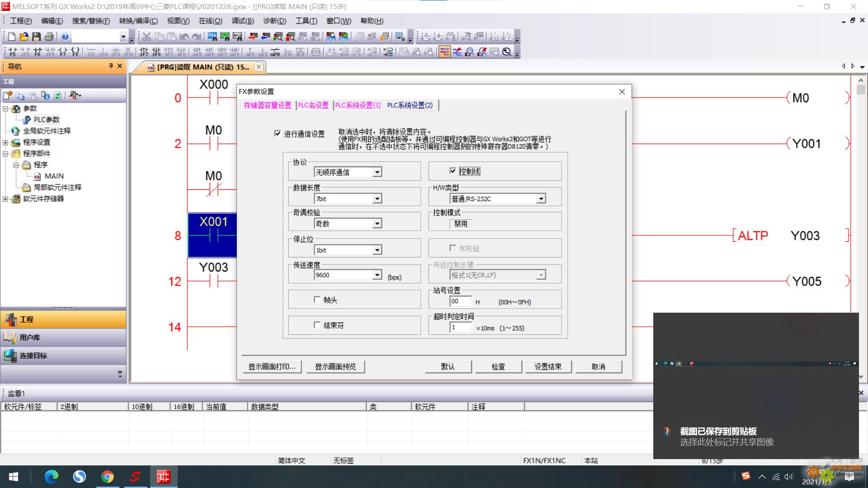Switch to 存储器容量设置 tab
The width and height of the screenshot is (868, 488).
click(x=268, y=105)
